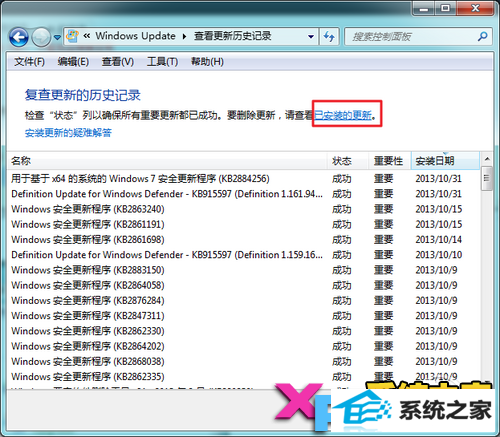Open 安装更新的疑难解答 link
Screen dimensions: 500x437
68,133
